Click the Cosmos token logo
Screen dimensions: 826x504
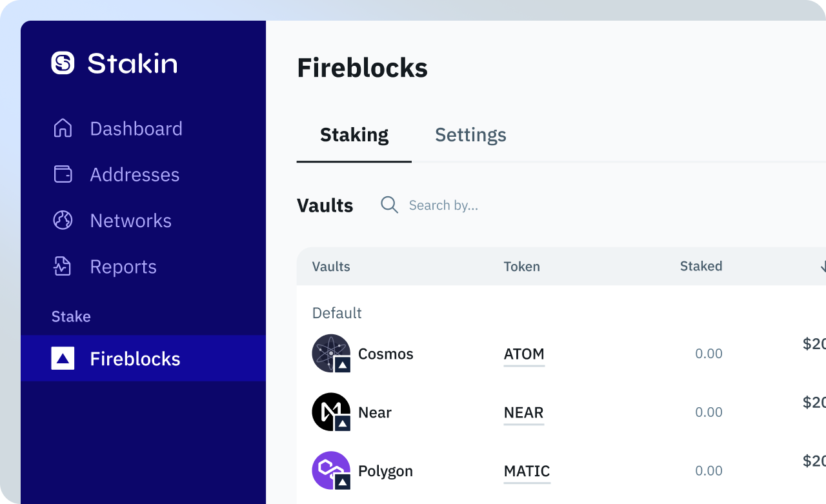click(x=331, y=353)
